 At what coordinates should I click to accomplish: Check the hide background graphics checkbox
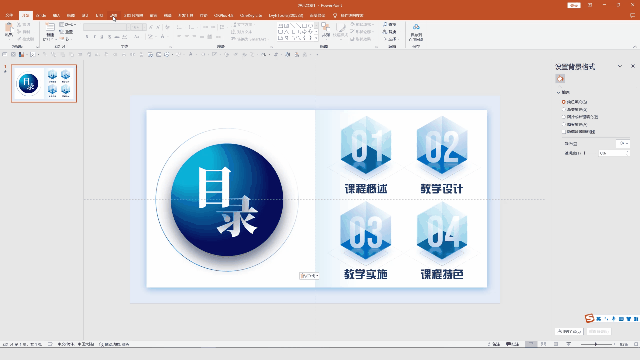coord(563,131)
